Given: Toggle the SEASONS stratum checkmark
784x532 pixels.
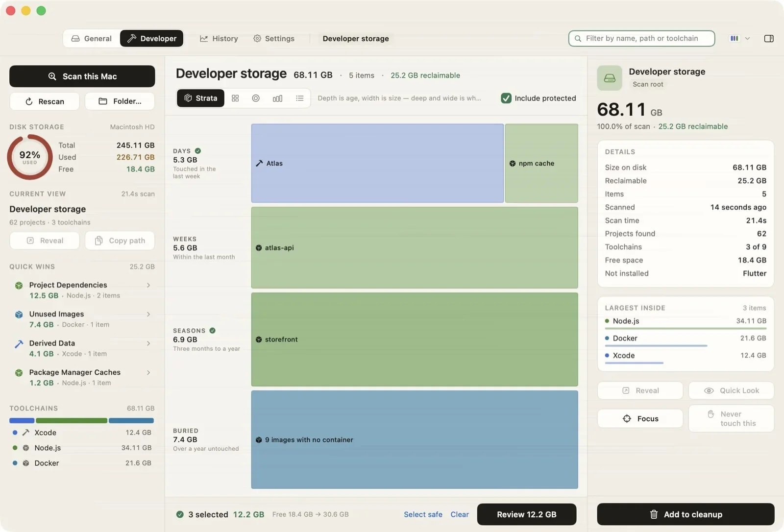Looking at the screenshot, I should coord(213,331).
